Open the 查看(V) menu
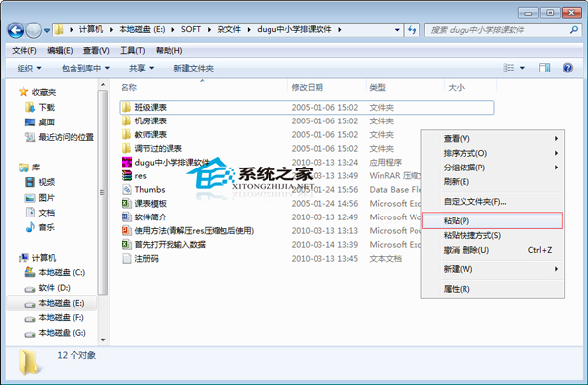Viewport: 588px width, 385px height. tap(96, 51)
